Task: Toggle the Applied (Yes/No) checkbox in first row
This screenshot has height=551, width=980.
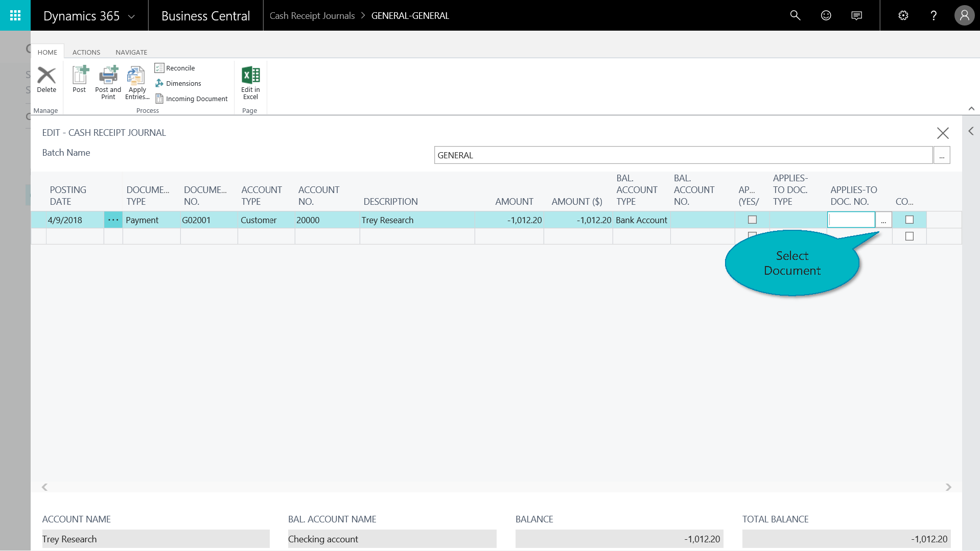Action: click(752, 220)
